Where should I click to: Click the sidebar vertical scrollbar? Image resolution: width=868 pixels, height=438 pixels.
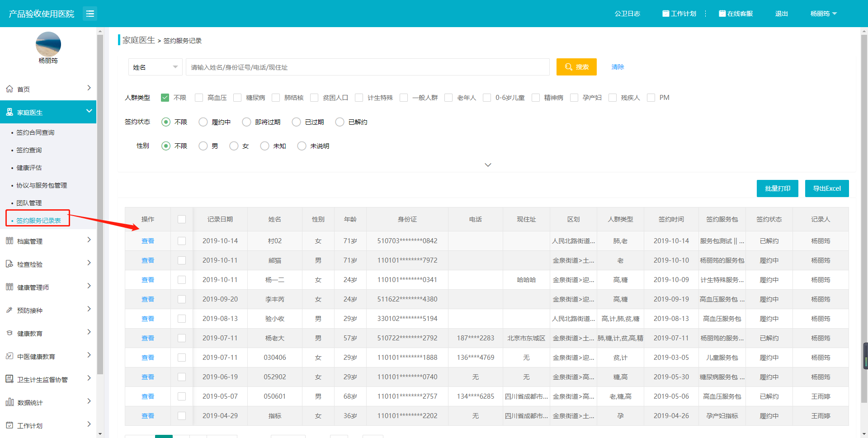point(100,203)
